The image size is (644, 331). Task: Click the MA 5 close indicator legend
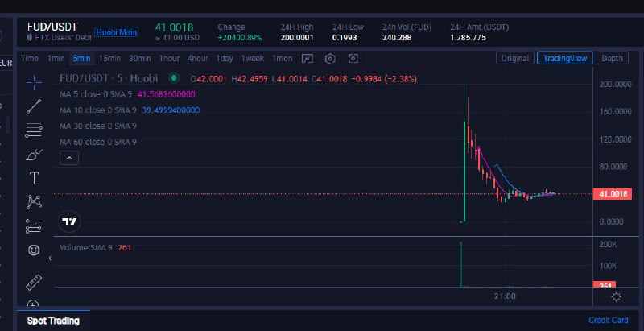point(127,94)
